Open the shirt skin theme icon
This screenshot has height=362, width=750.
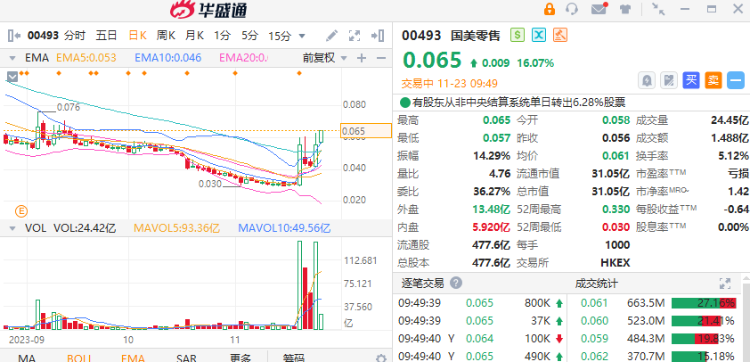tap(625, 9)
